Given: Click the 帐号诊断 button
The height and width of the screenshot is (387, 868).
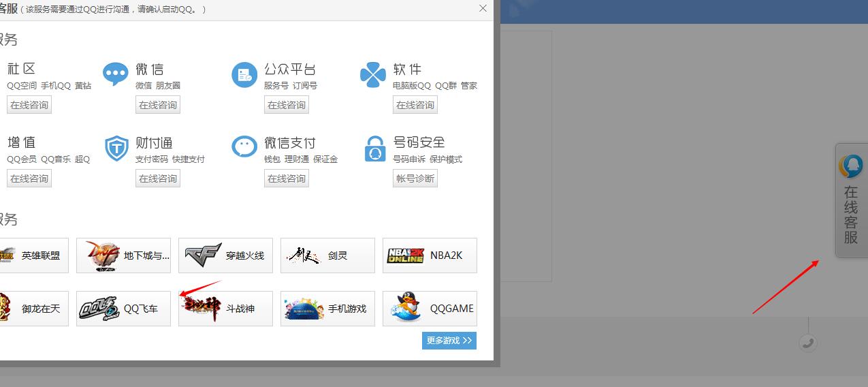Looking at the screenshot, I should 415,179.
